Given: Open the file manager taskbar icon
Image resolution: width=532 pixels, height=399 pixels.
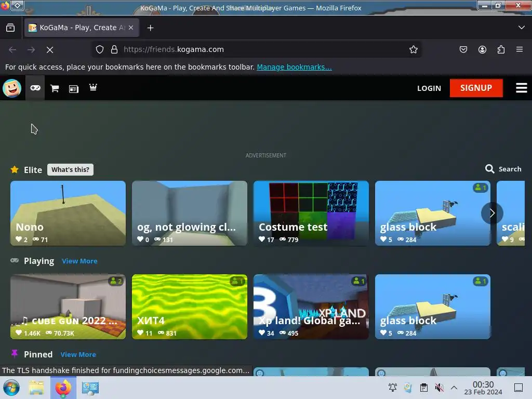Looking at the screenshot, I should click(x=36, y=388).
